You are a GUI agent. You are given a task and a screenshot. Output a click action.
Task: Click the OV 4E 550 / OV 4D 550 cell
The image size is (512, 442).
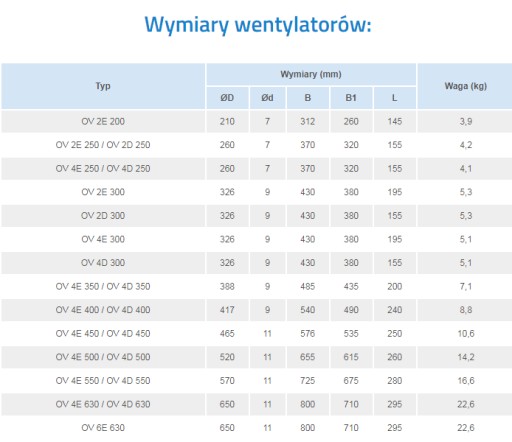pyautogui.click(x=103, y=381)
